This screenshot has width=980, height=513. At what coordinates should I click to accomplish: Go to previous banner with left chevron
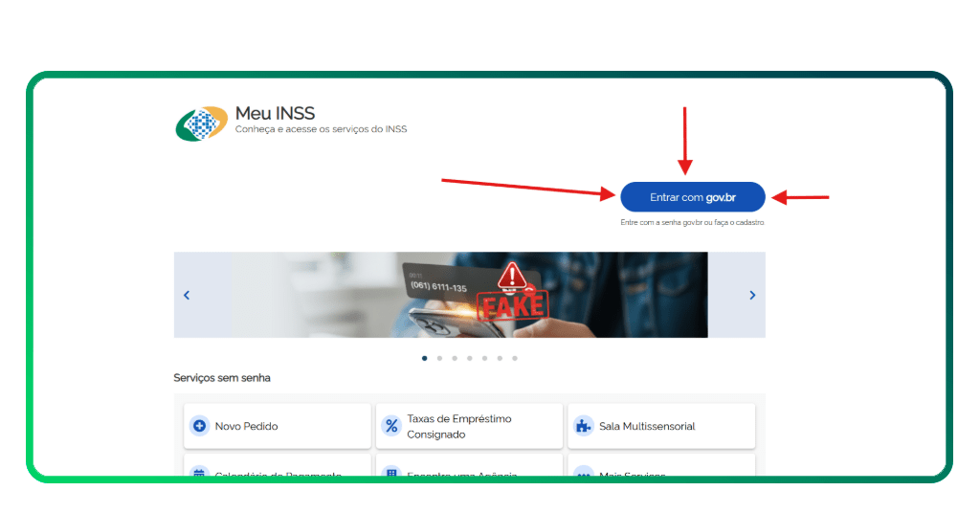[x=187, y=295]
